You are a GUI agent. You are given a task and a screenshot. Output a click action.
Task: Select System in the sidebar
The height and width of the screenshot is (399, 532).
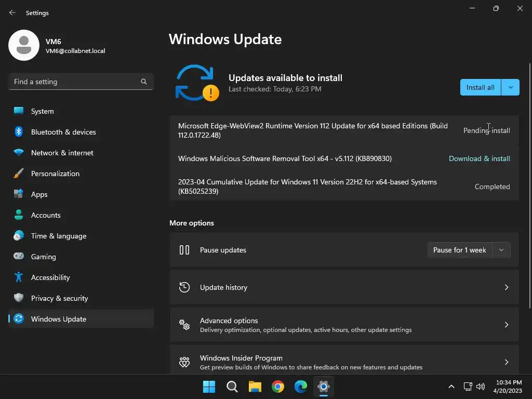(81, 111)
